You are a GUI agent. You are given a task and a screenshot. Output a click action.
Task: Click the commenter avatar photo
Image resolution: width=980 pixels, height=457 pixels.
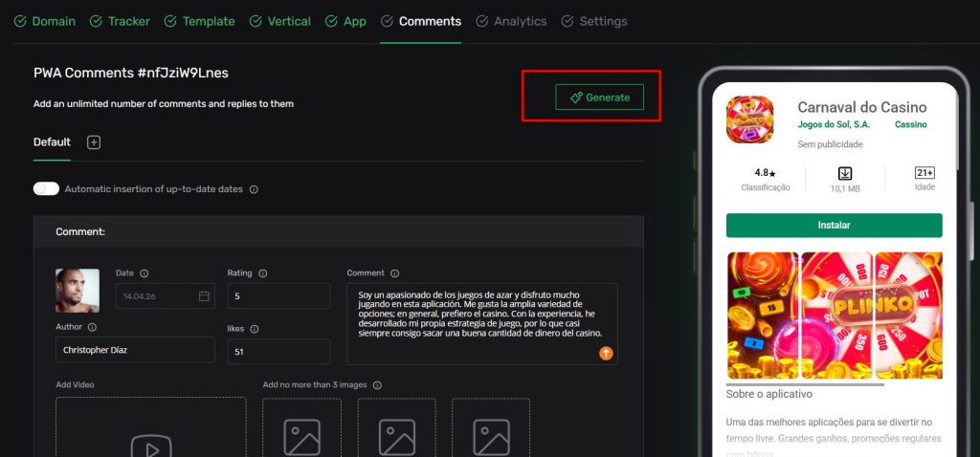tap(78, 290)
